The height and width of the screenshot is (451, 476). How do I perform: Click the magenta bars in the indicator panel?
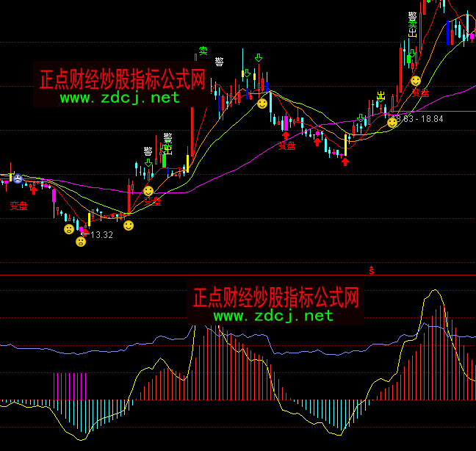click(x=70, y=386)
